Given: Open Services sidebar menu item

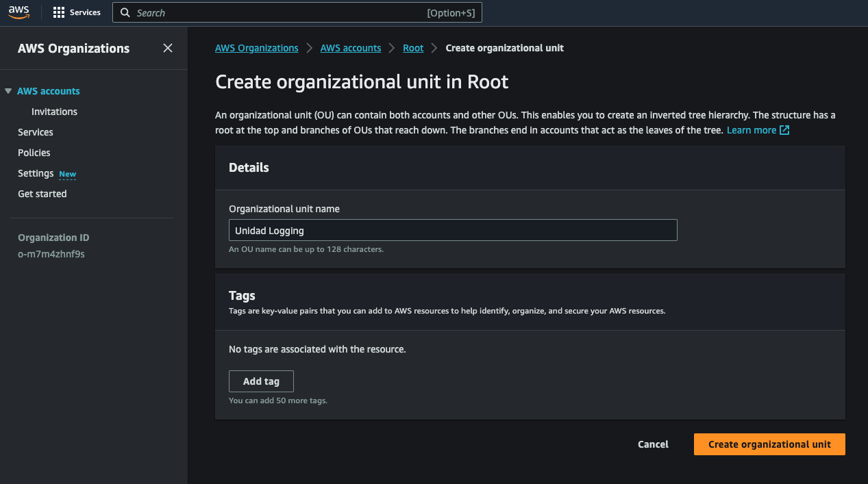Looking at the screenshot, I should point(35,132).
